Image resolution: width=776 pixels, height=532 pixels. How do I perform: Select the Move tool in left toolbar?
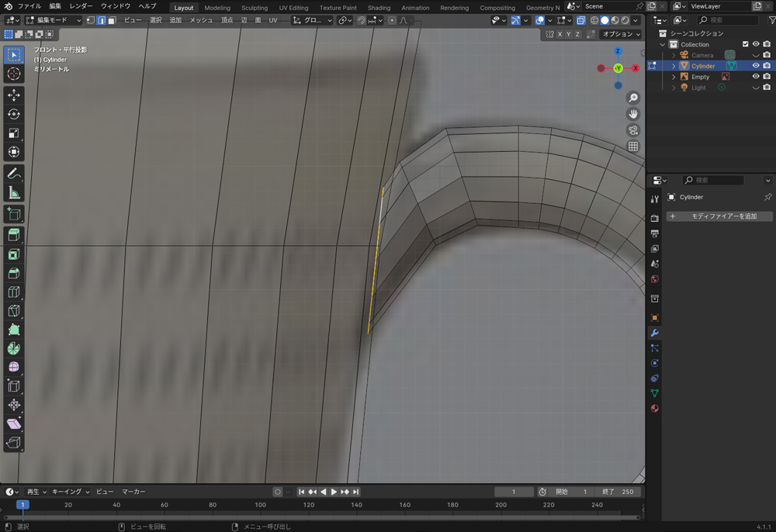tap(14, 95)
